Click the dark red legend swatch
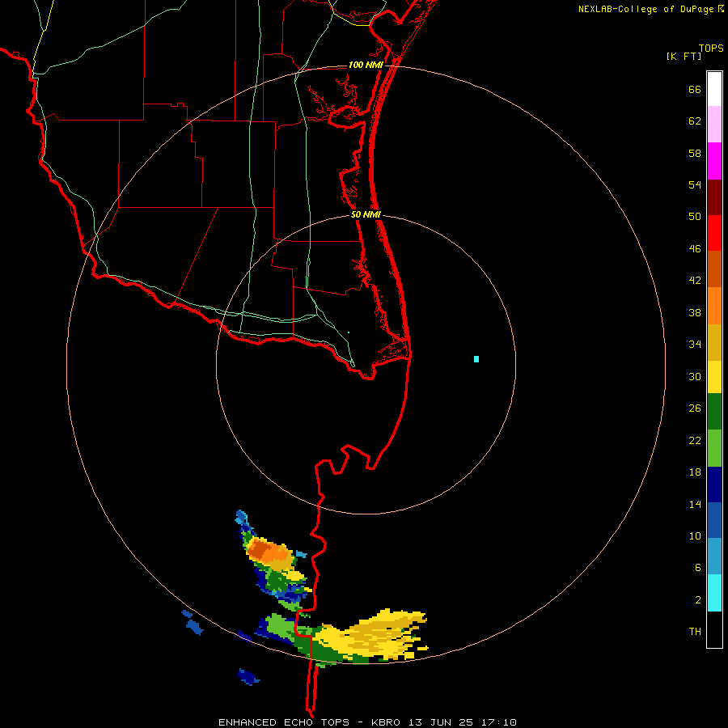 click(x=714, y=197)
